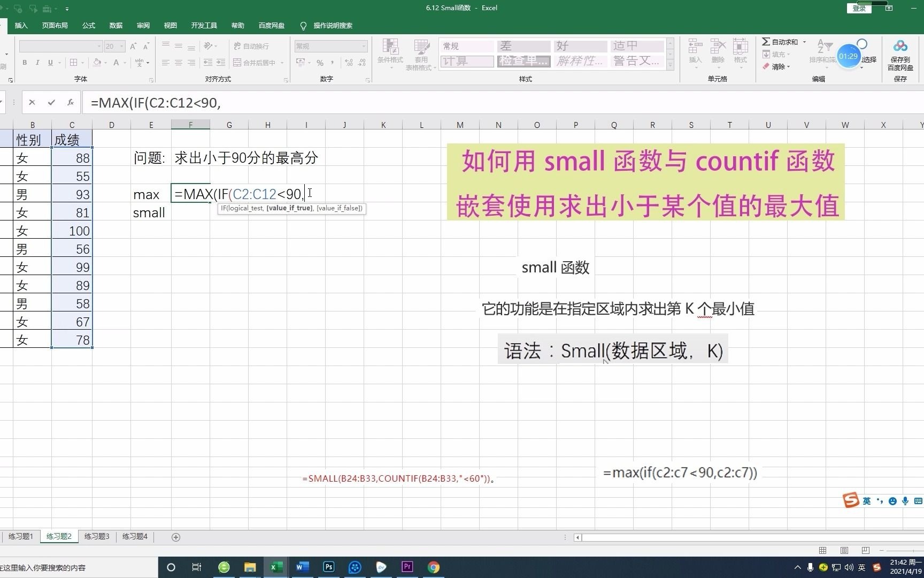Screen dimensions: 924x578
Task: Apply Percent Style number format
Action: 320,63
